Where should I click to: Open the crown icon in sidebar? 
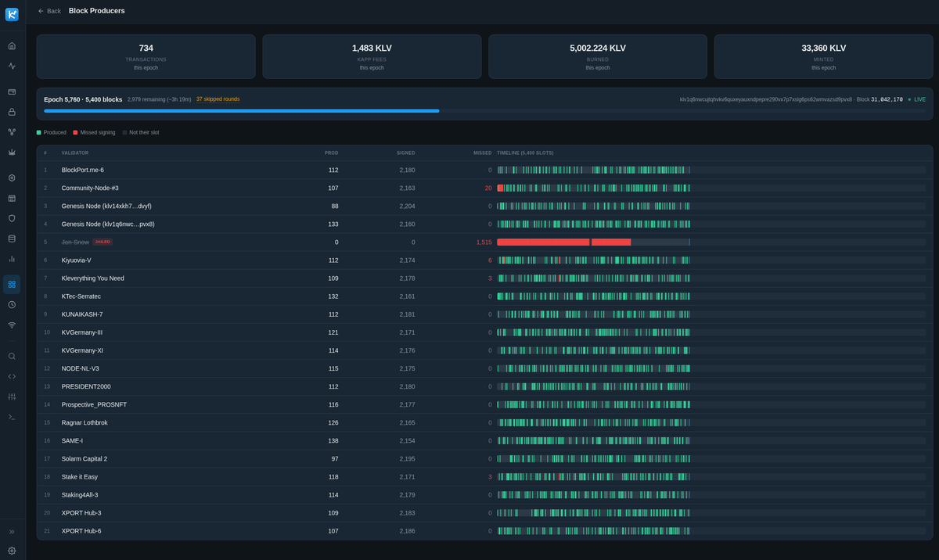click(12, 153)
